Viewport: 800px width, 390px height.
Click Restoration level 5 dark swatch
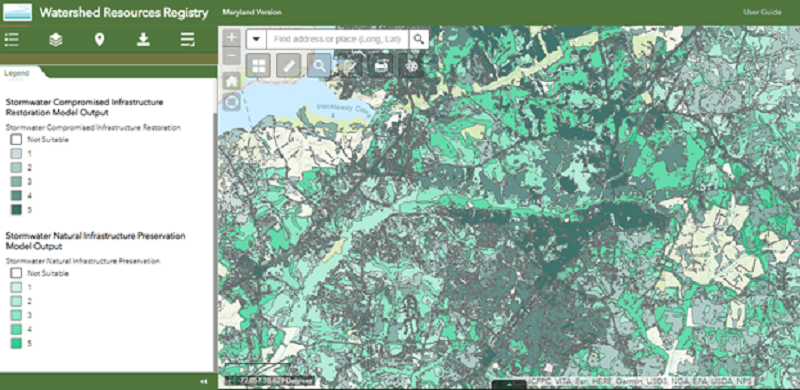point(16,209)
